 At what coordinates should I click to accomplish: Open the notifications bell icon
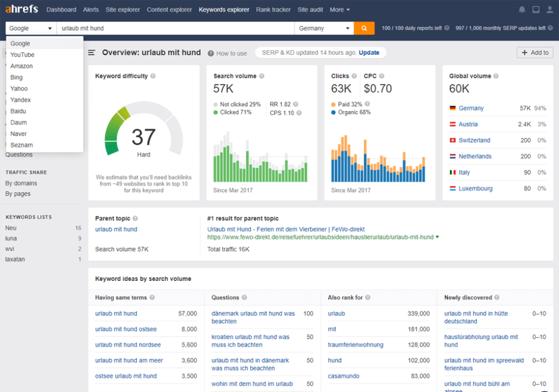(521, 9)
